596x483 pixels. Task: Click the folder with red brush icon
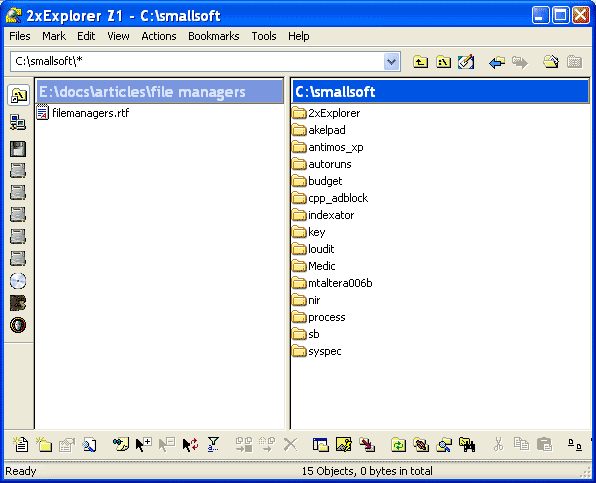(x=421, y=445)
